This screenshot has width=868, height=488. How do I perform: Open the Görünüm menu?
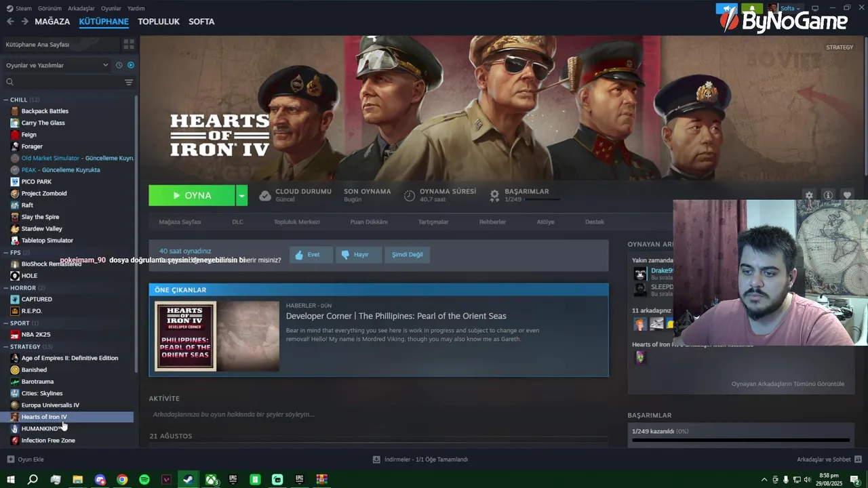[x=50, y=8]
